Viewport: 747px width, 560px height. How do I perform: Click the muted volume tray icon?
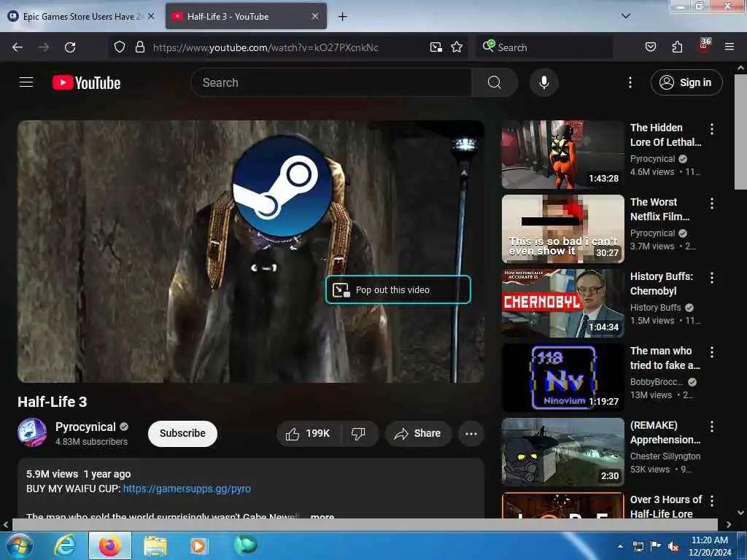click(x=673, y=546)
